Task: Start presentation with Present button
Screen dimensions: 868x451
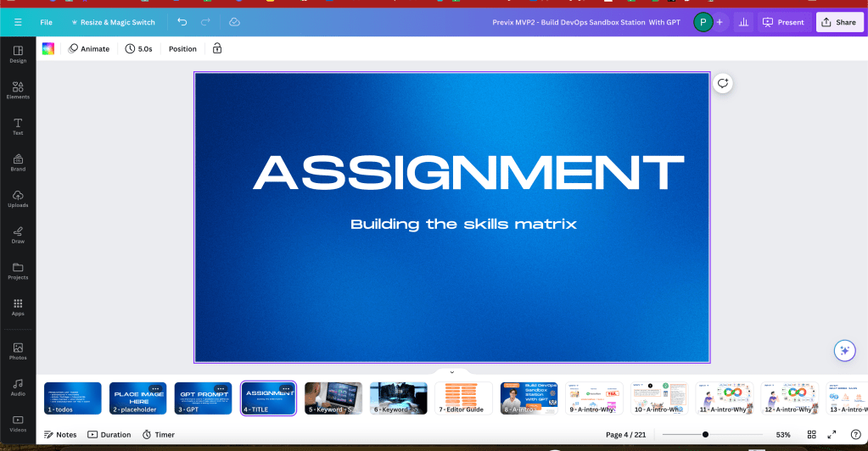Action: 784,22
